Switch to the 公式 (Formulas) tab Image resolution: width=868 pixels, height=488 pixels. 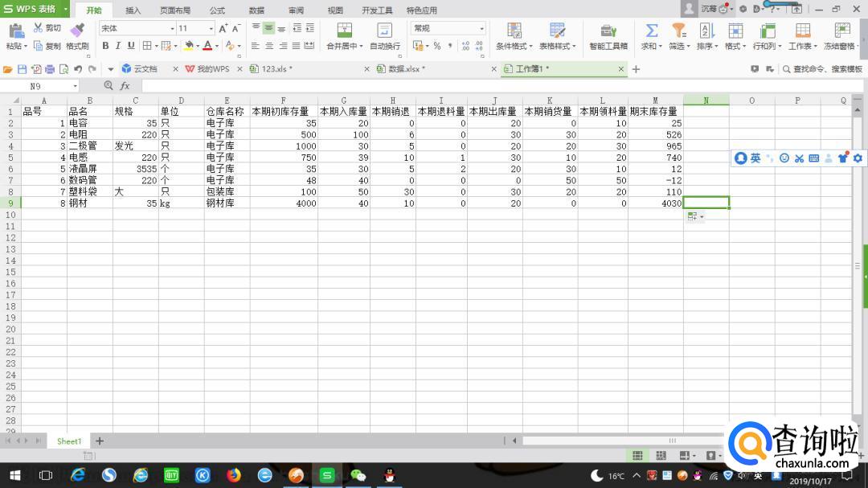click(x=217, y=10)
